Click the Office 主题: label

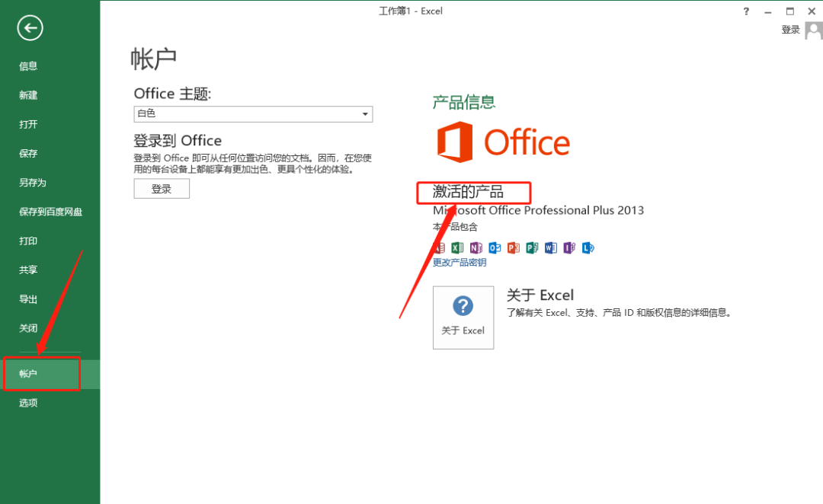click(173, 94)
